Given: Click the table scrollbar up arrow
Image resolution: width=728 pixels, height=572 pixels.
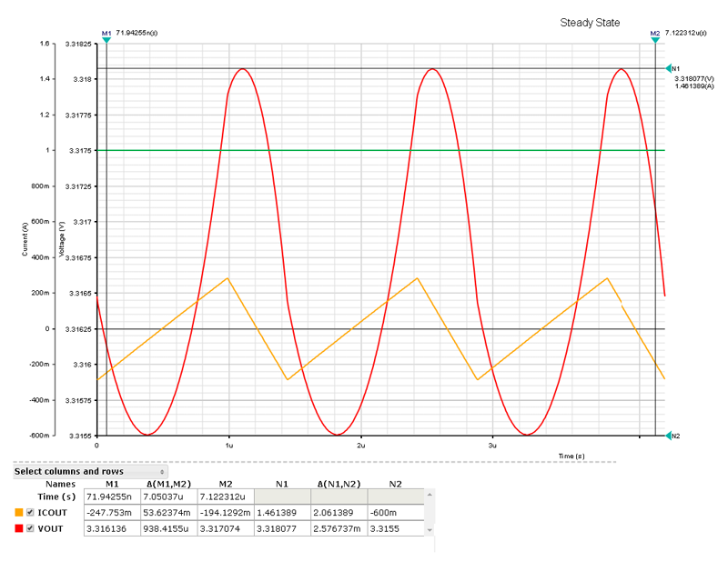Looking at the screenshot, I should pyautogui.click(x=430, y=495).
